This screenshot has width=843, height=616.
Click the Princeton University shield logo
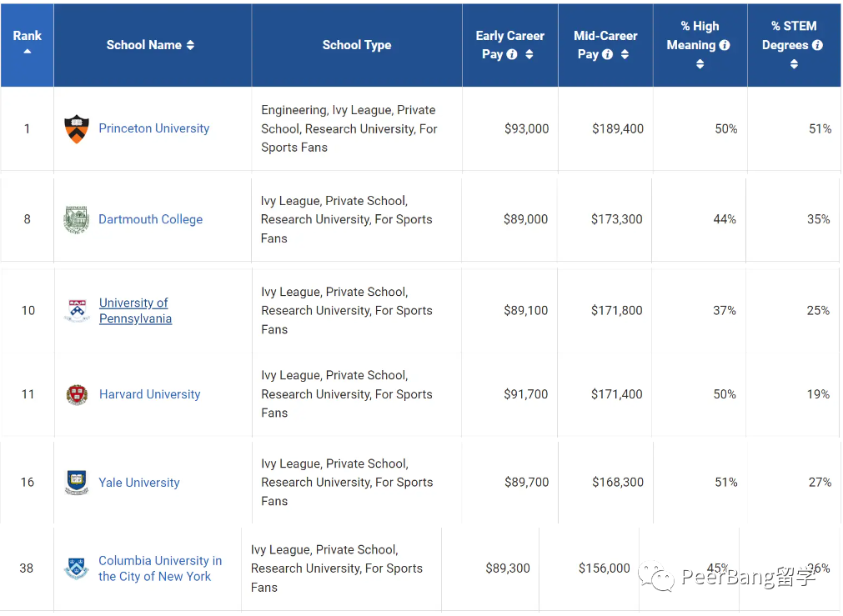pyautogui.click(x=77, y=128)
